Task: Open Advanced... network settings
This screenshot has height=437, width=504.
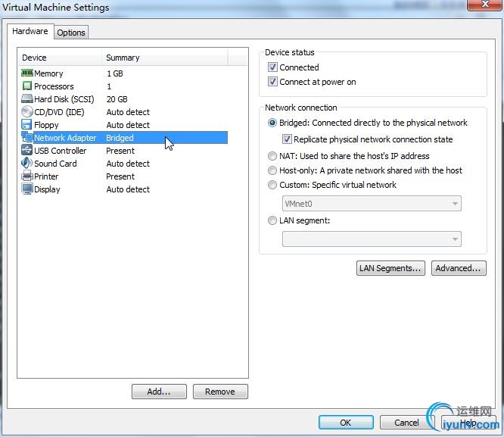Action: (x=459, y=268)
